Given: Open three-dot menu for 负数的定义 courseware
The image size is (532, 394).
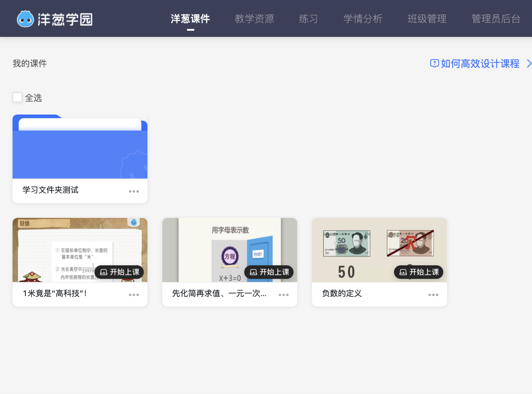Looking at the screenshot, I should click(x=433, y=295).
